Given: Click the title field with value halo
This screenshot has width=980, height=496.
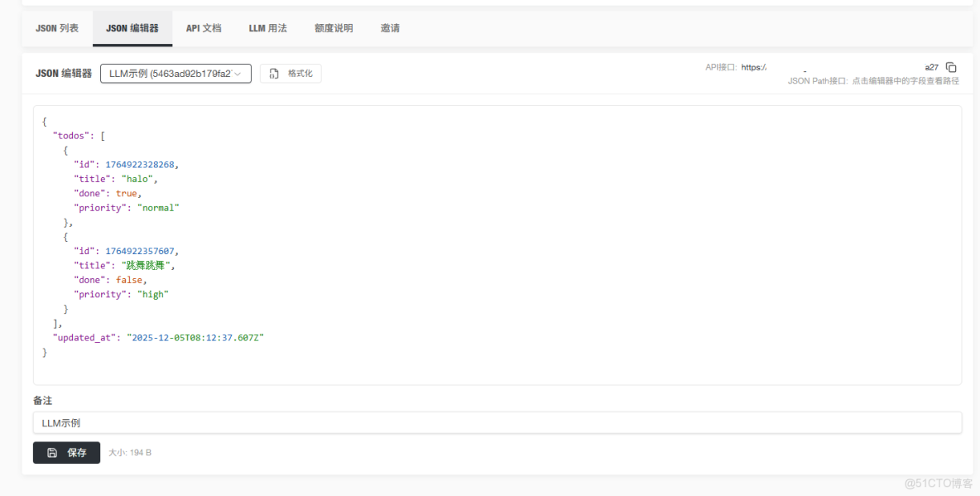Looking at the screenshot, I should [92, 178].
